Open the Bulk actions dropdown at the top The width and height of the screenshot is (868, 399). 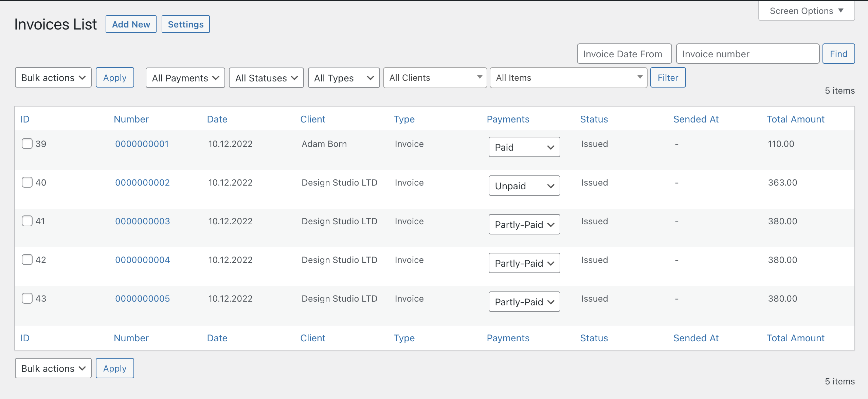click(x=53, y=77)
